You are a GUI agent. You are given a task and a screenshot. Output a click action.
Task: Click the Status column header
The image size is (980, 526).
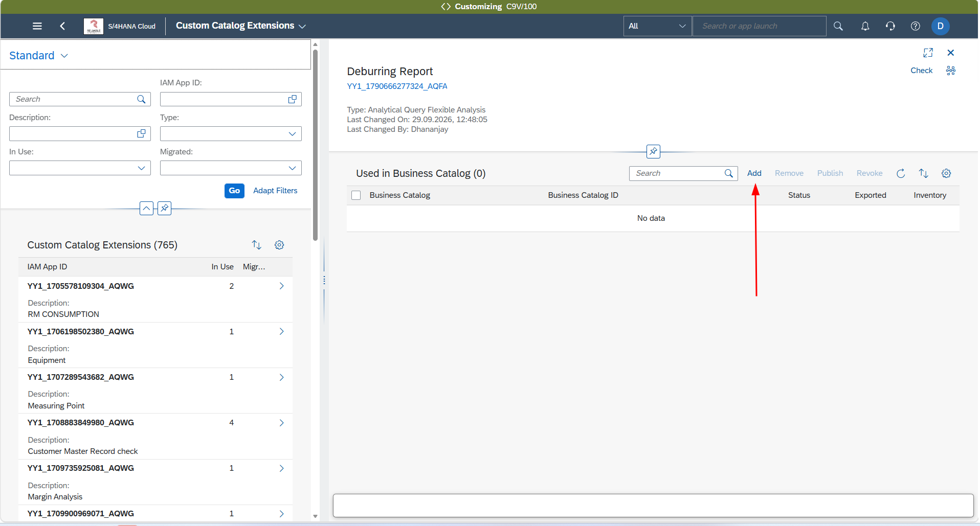(x=799, y=195)
